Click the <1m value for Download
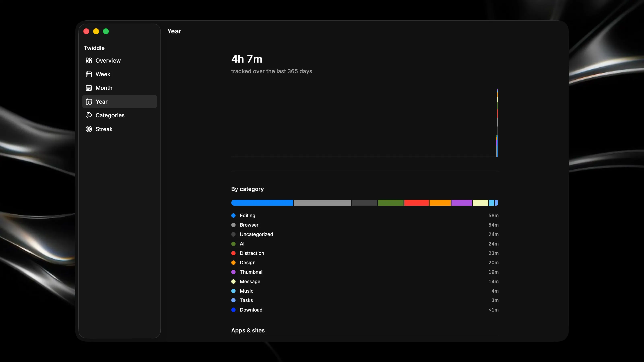 tap(493, 310)
